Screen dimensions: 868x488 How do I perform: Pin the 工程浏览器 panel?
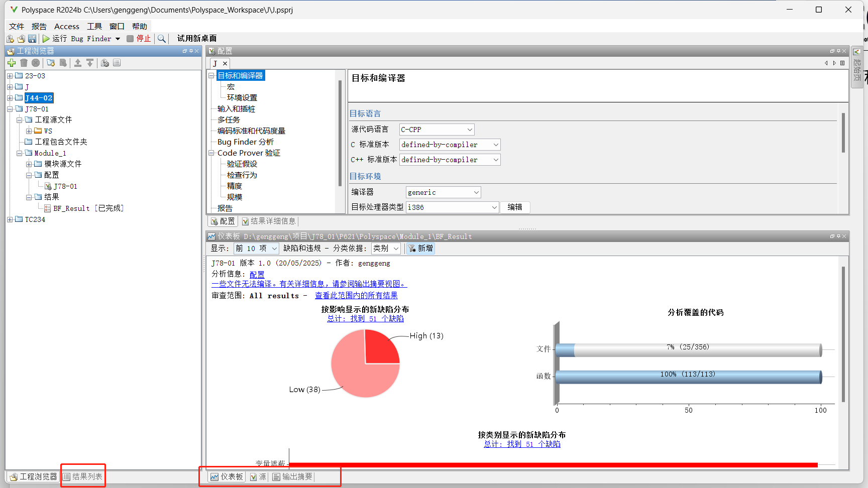click(x=191, y=51)
